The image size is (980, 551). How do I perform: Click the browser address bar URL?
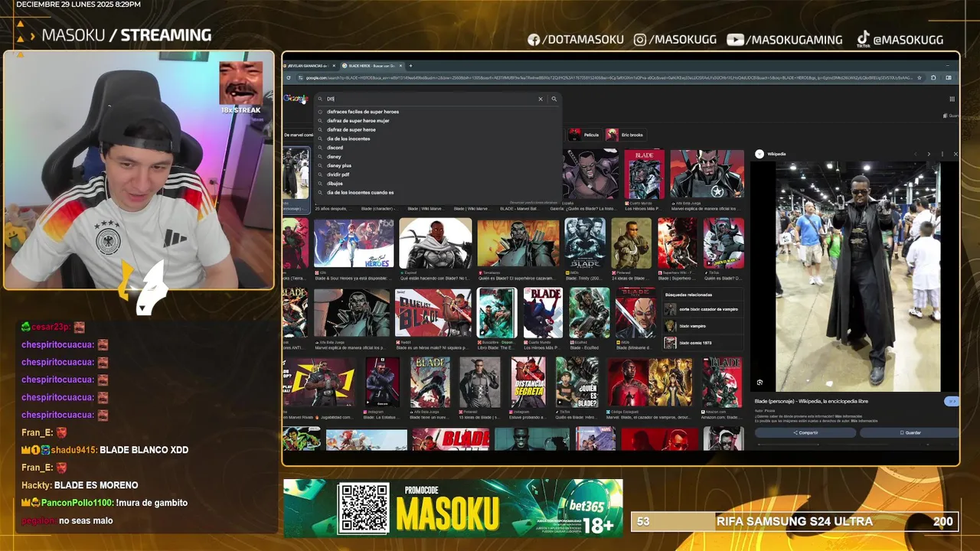609,78
